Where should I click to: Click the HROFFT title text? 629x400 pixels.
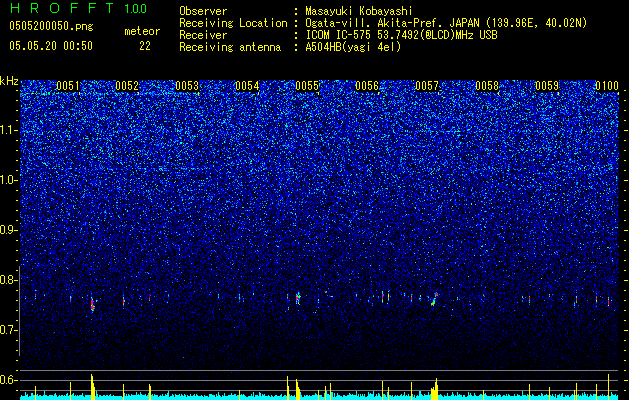click(x=62, y=8)
